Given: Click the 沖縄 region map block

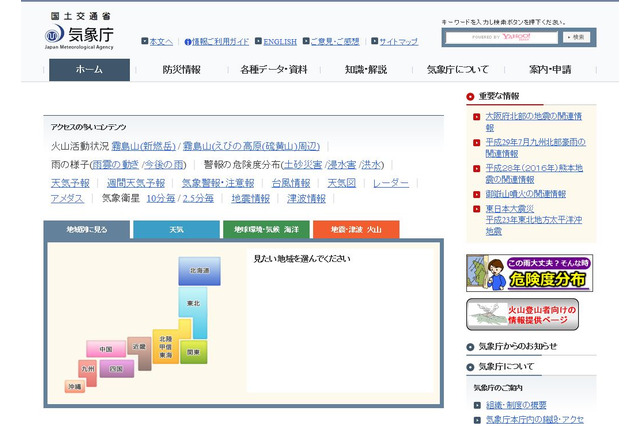Looking at the screenshot, I should tap(74, 386).
